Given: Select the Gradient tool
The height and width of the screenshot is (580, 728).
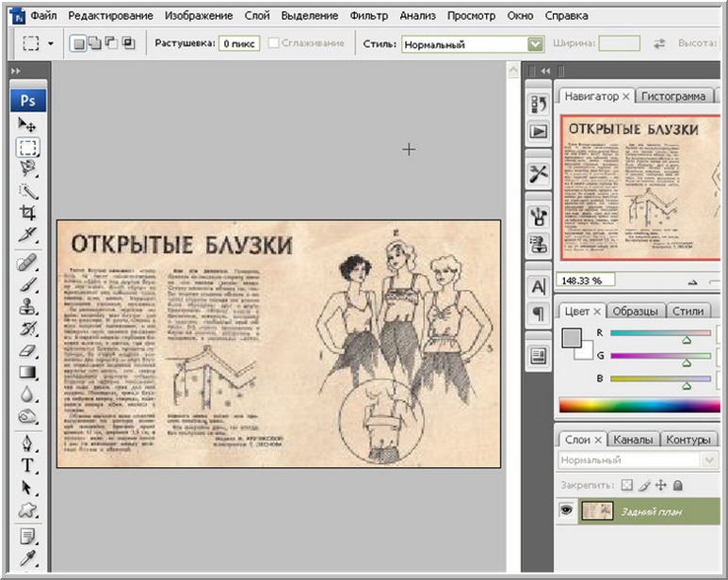Looking at the screenshot, I should coord(28,372).
